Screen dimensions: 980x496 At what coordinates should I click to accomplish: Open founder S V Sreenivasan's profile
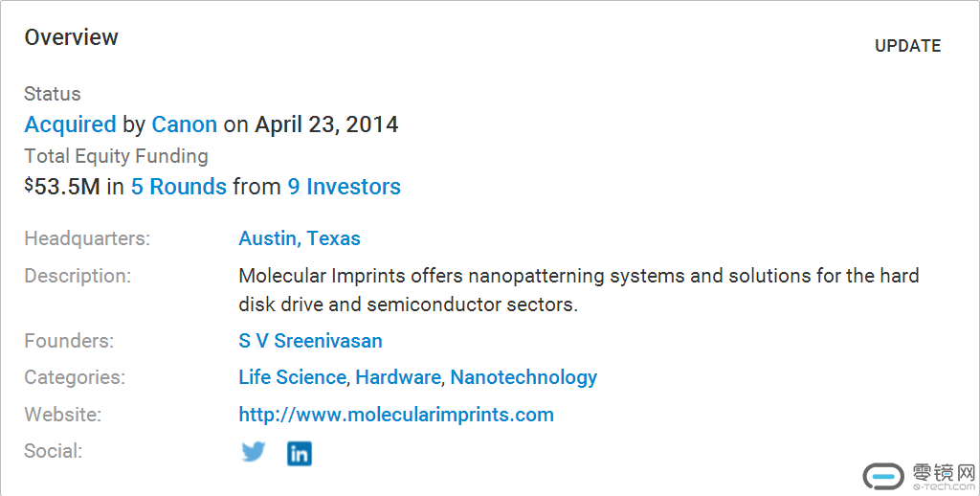pyautogui.click(x=310, y=341)
